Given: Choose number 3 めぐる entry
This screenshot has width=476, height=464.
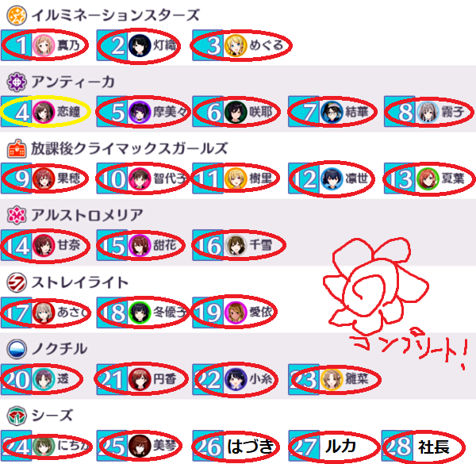Looking at the screenshot, I should (x=241, y=45).
